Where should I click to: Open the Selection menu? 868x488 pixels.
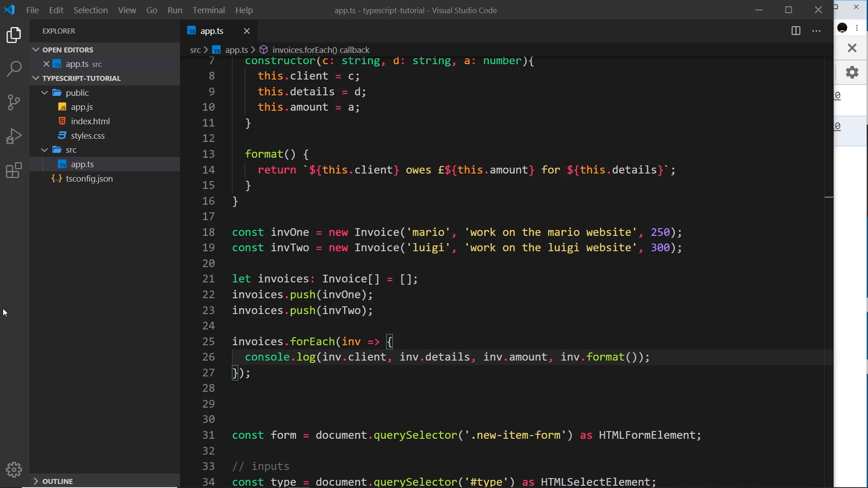pos(91,10)
